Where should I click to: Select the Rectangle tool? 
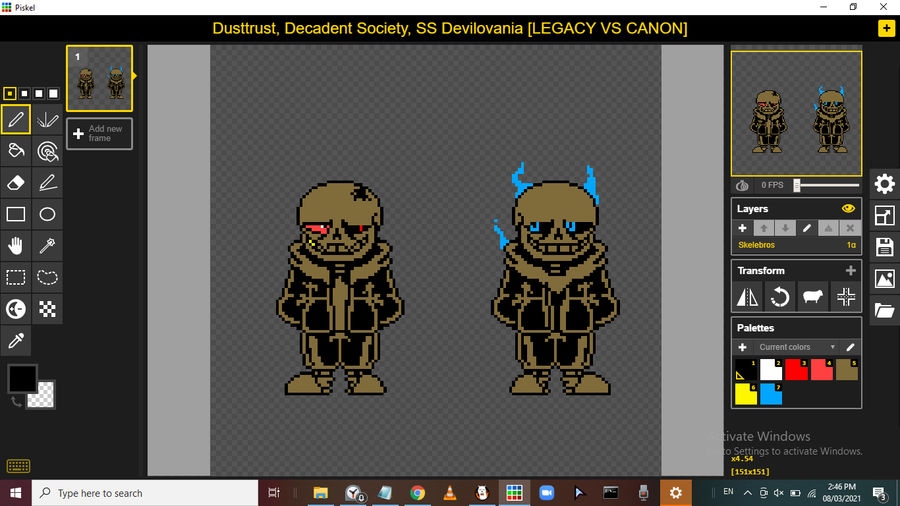coord(15,214)
